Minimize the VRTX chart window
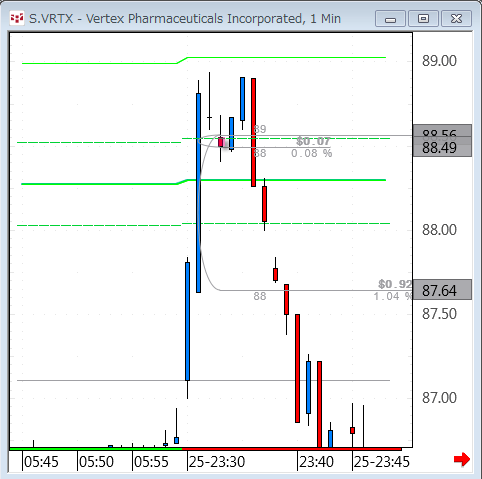Viewport: 482px width, 479px height. pos(390,19)
